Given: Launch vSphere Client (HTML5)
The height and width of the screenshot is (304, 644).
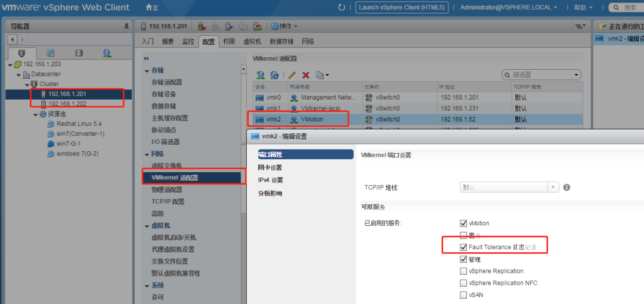Looking at the screenshot, I should tap(402, 7).
